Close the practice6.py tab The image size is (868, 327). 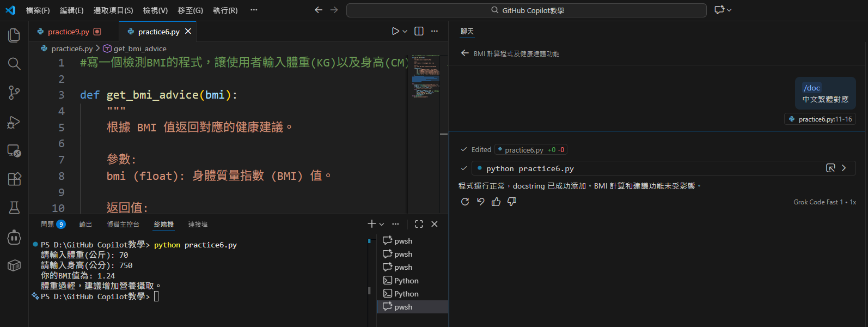point(188,32)
